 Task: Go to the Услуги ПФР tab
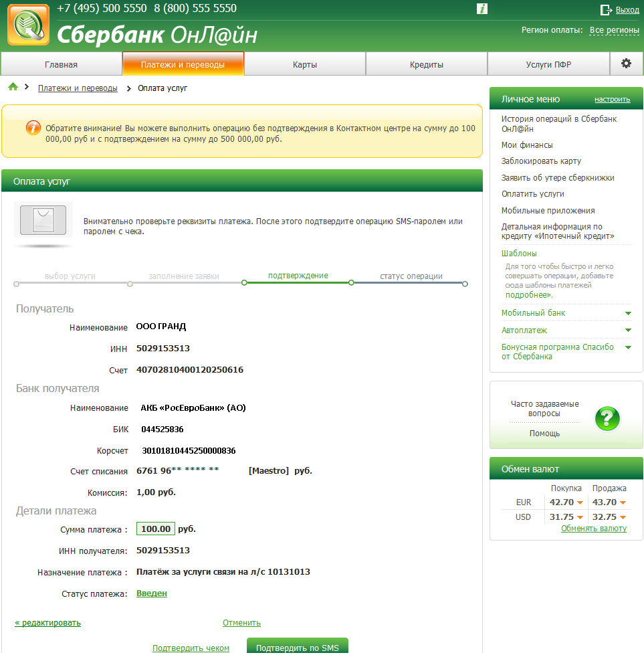click(x=549, y=64)
